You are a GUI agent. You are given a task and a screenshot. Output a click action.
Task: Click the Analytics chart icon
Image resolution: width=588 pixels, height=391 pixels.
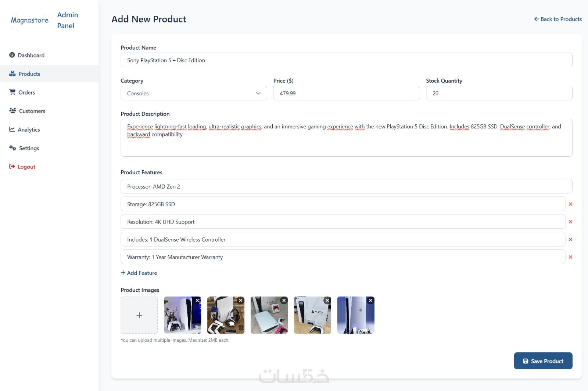click(12, 129)
